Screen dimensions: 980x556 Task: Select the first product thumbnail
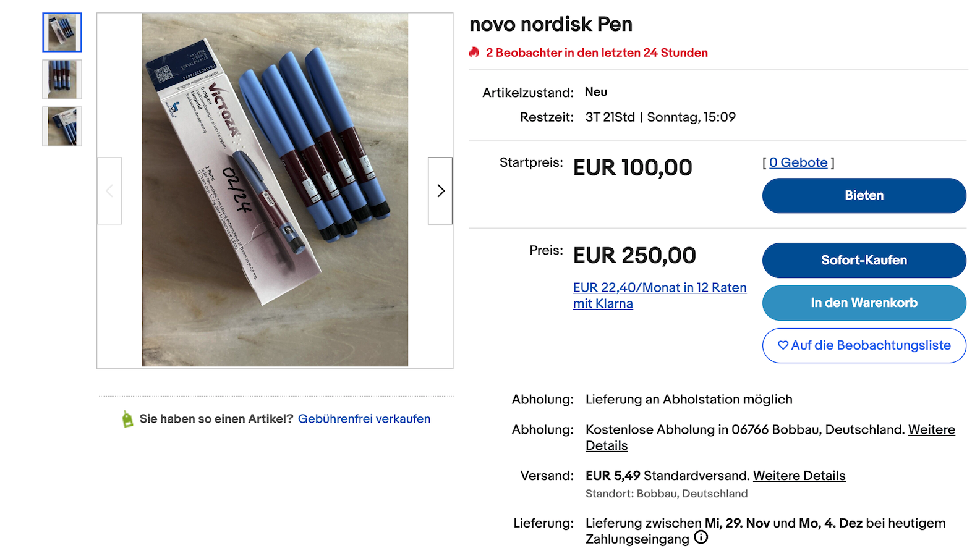[62, 32]
